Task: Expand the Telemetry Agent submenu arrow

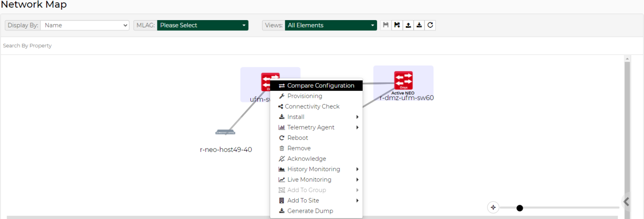Action: point(357,127)
